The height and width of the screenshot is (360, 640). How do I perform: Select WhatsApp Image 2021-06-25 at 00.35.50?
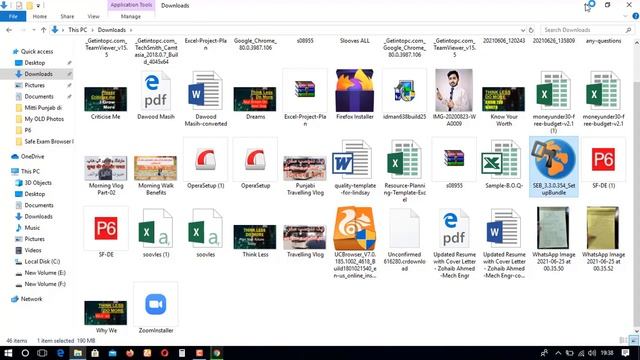click(x=553, y=228)
